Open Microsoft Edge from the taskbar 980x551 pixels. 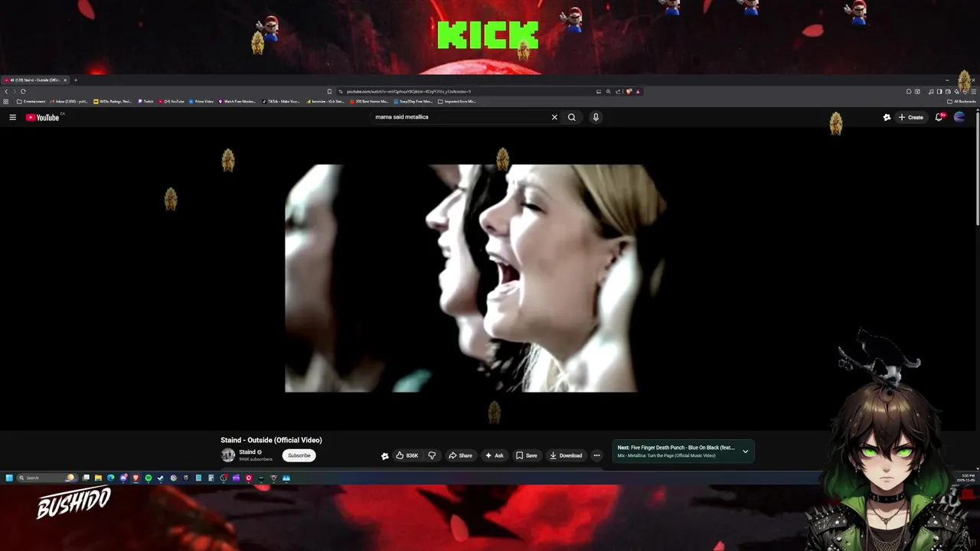111,478
